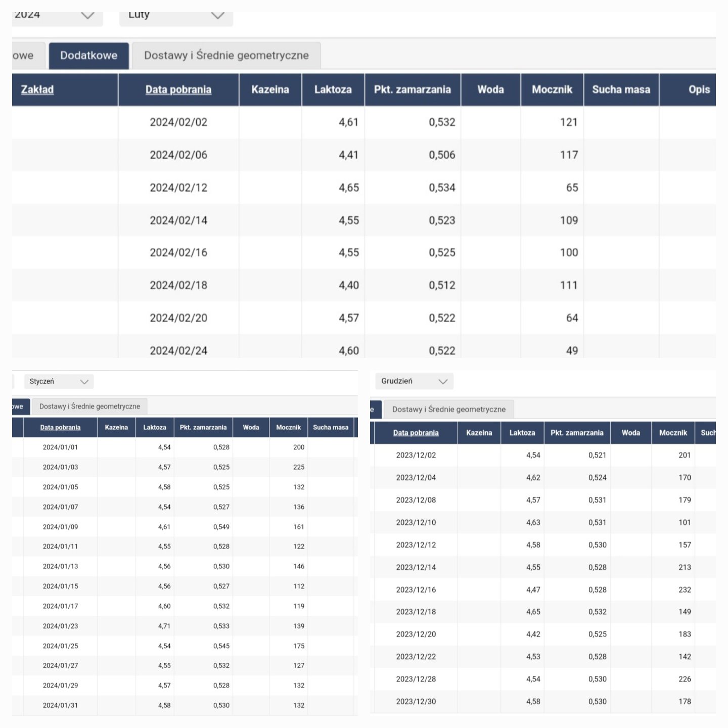Open the Styczeń month dropdown
The image size is (728, 728).
(x=59, y=382)
